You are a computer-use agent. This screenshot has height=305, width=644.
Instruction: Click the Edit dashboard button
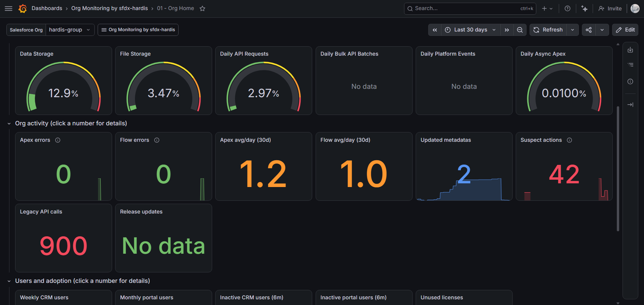pos(625,30)
